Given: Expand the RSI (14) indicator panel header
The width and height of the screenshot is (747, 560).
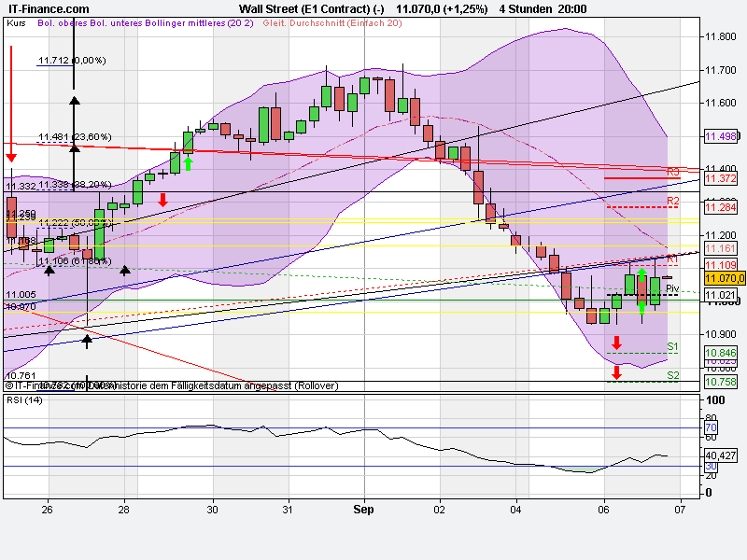Looking at the screenshot, I should click(23, 399).
